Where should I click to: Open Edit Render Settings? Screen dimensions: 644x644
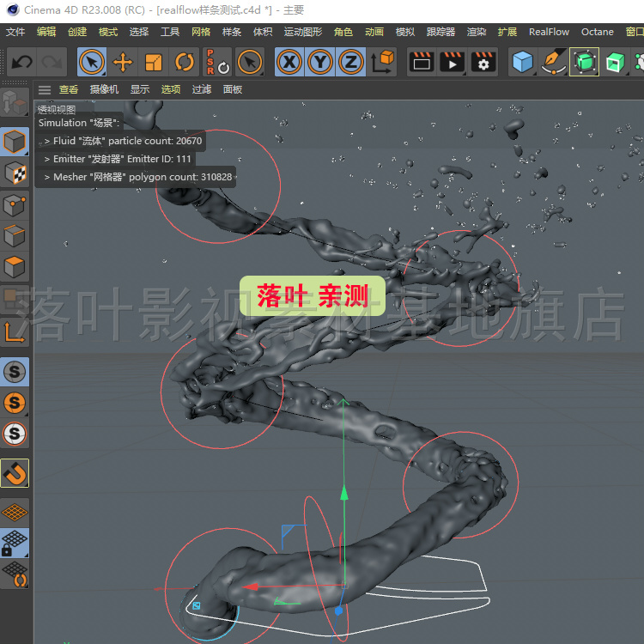[x=483, y=63]
